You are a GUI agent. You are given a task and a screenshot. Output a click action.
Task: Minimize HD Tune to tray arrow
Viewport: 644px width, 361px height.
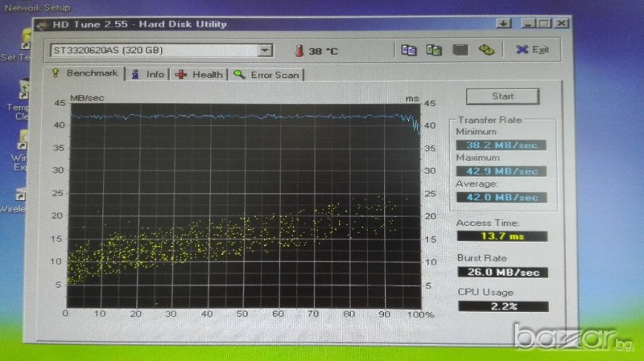(x=503, y=24)
